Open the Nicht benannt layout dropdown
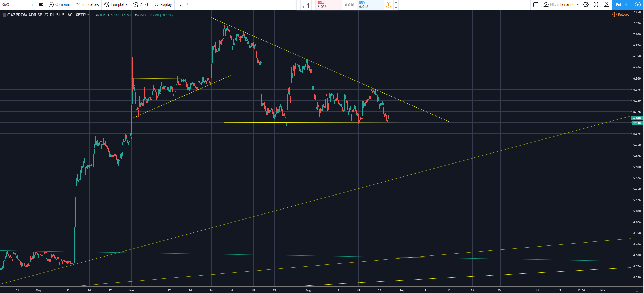This screenshot has width=644, height=293. click(x=578, y=4)
